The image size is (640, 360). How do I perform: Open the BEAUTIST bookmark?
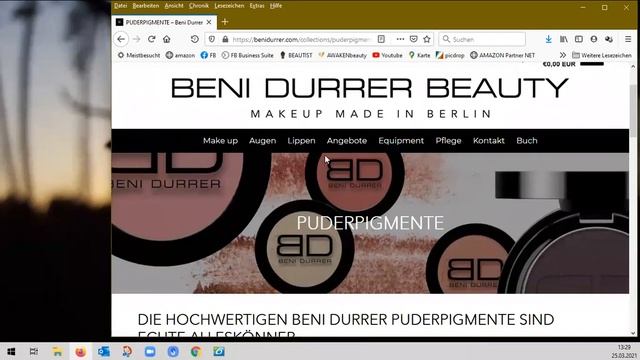tap(296, 55)
